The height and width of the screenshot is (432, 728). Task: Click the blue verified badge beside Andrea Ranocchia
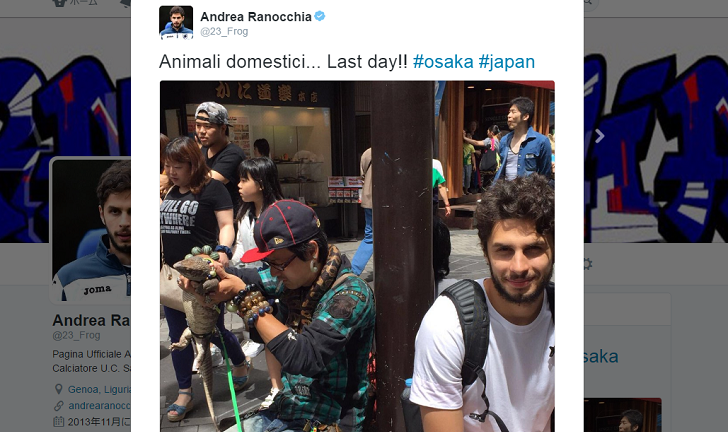[x=319, y=16]
